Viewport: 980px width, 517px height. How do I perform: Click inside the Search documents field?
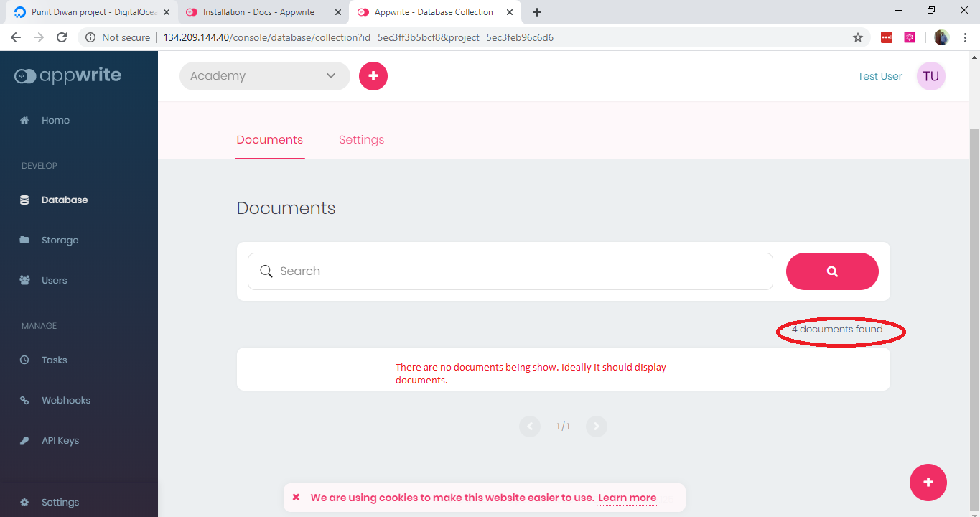click(510, 271)
